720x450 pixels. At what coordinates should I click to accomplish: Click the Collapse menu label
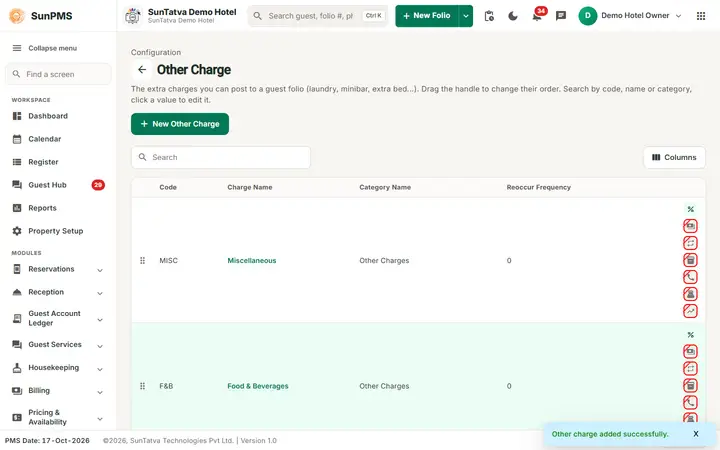click(x=52, y=48)
